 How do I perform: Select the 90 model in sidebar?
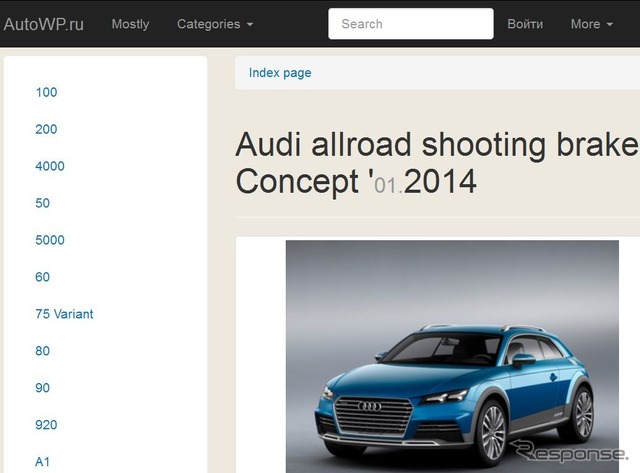coord(42,388)
